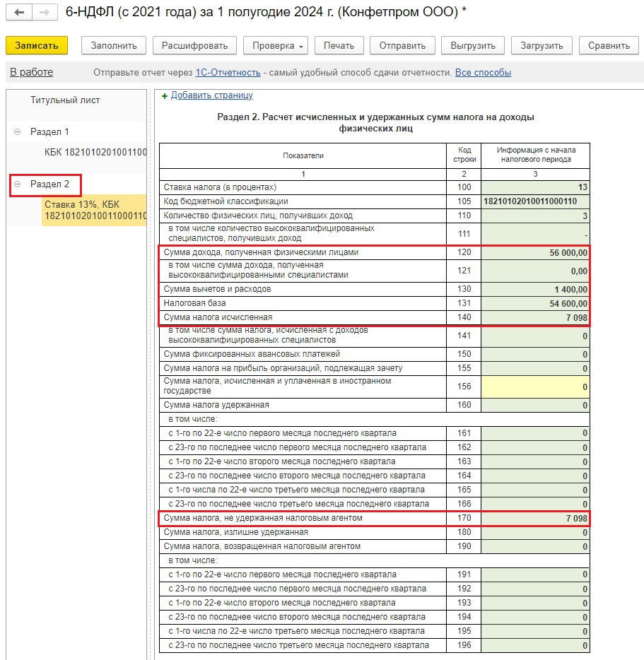Click the column header 'Показатели'

pos(303,155)
